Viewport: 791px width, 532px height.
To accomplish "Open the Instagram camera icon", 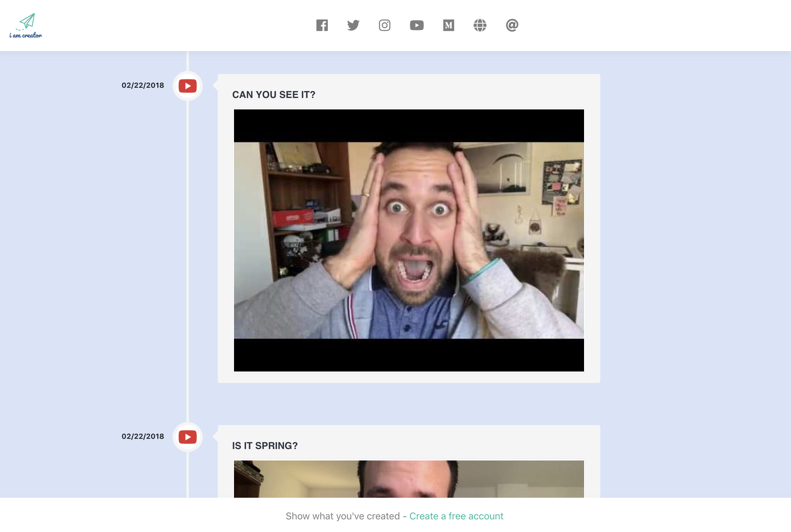I will 384,25.
